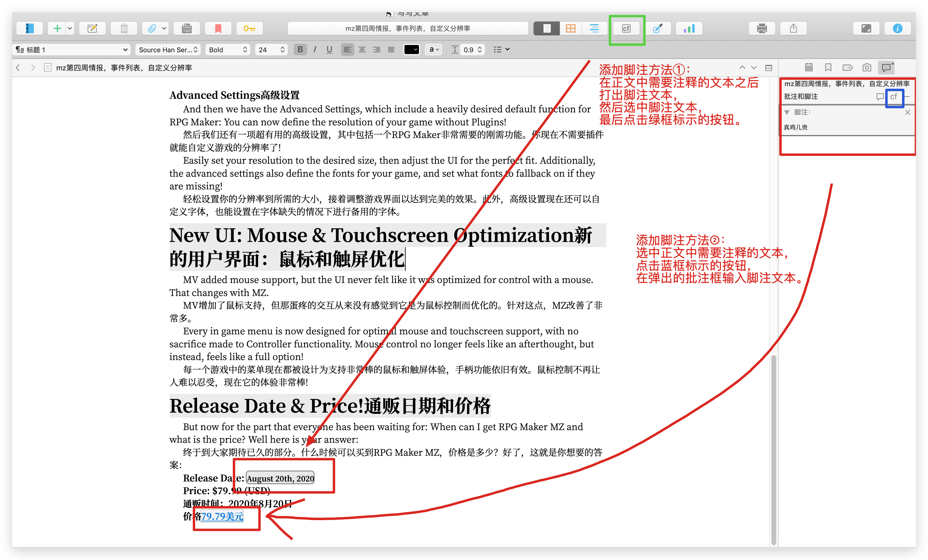Toggle Bold formatting button

[x=300, y=49]
